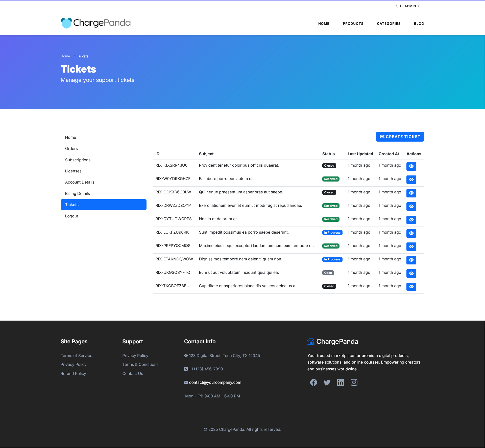Image resolution: width=485 pixels, height=448 pixels.
Task: Click the Closed badge of RIX-TKGBOFZ8BU
Action: (x=329, y=286)
